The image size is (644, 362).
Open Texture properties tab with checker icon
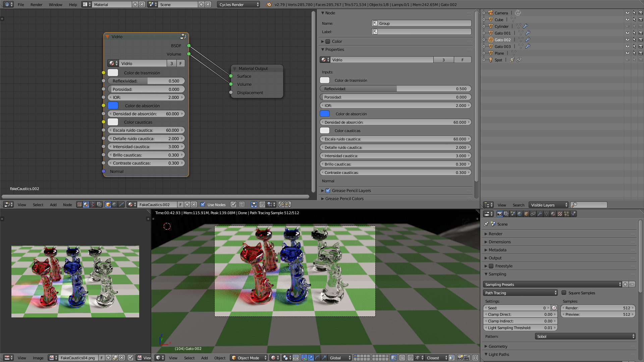(x=560, y=214)
